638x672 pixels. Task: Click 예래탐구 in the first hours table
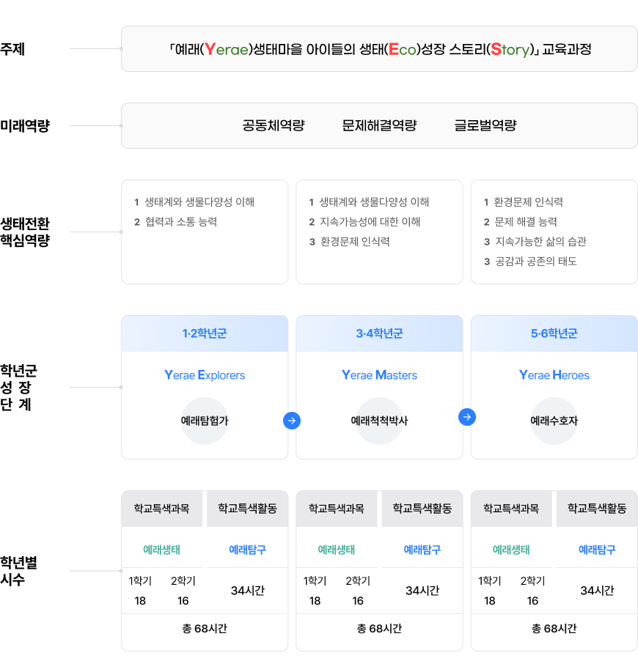(247, 550)
